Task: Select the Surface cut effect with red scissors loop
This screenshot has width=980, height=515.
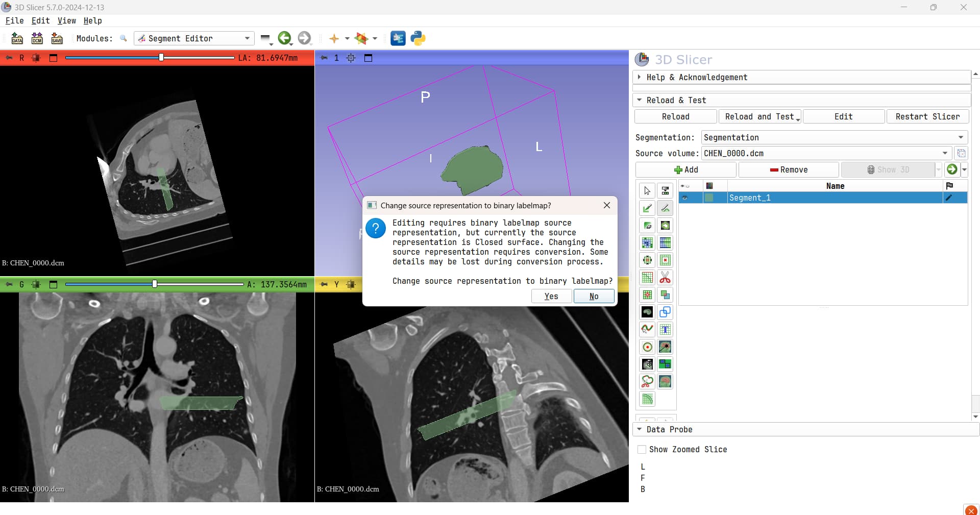Action: (x=647, y=382)
